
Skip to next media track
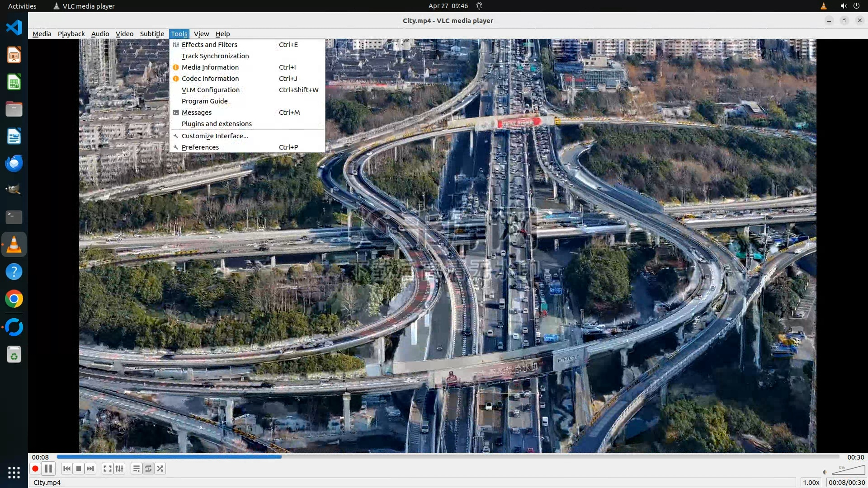point(90,469)
